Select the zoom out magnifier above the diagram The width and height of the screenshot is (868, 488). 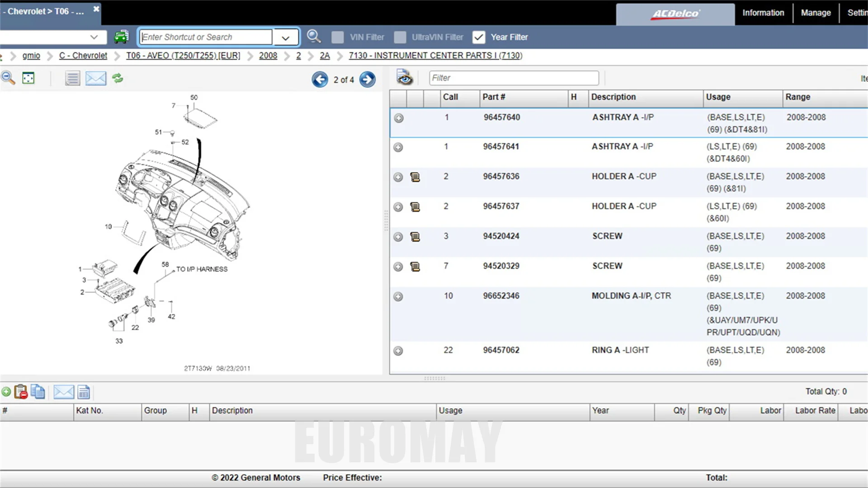tap(8, 78)
